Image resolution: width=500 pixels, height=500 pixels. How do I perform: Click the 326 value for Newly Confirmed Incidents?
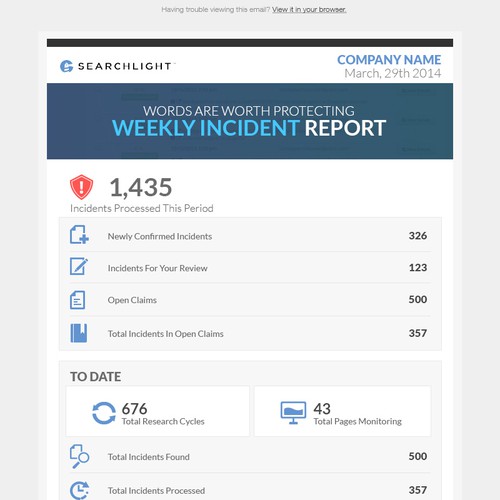pyautogui.click(x=418, y=236)
